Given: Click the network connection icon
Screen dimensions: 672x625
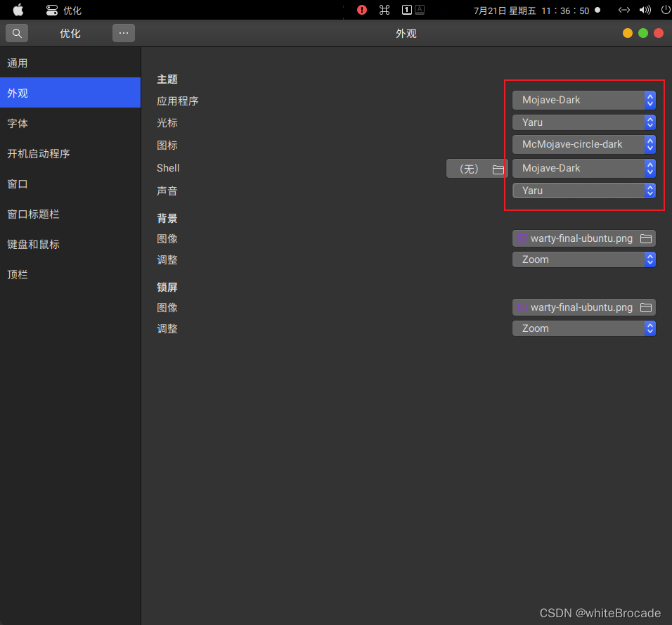Looking at the screenshot, I should pyautogui.click(x=623, y=10).
